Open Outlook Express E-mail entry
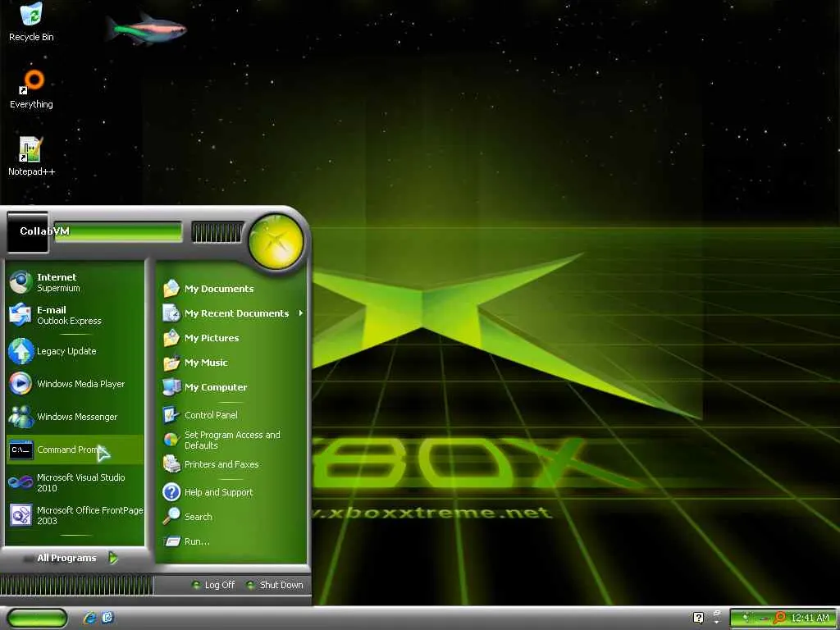This screenshot has height=630, width=840. point(75,315)
